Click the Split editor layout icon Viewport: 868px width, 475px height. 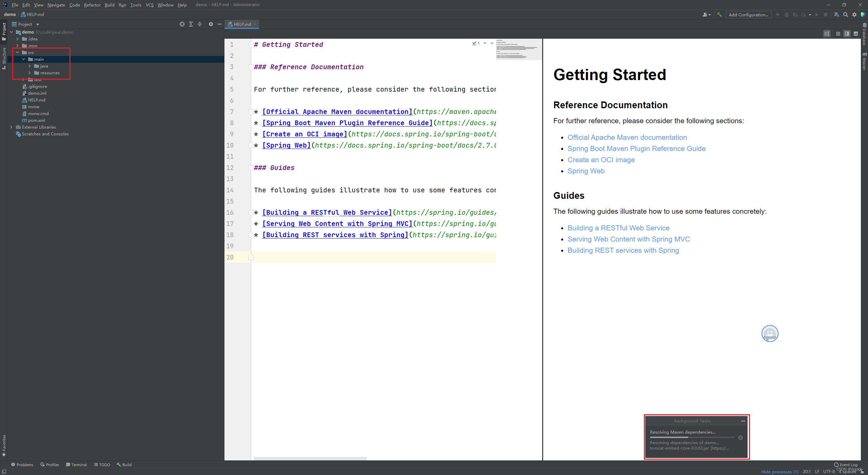click(846, 34)
